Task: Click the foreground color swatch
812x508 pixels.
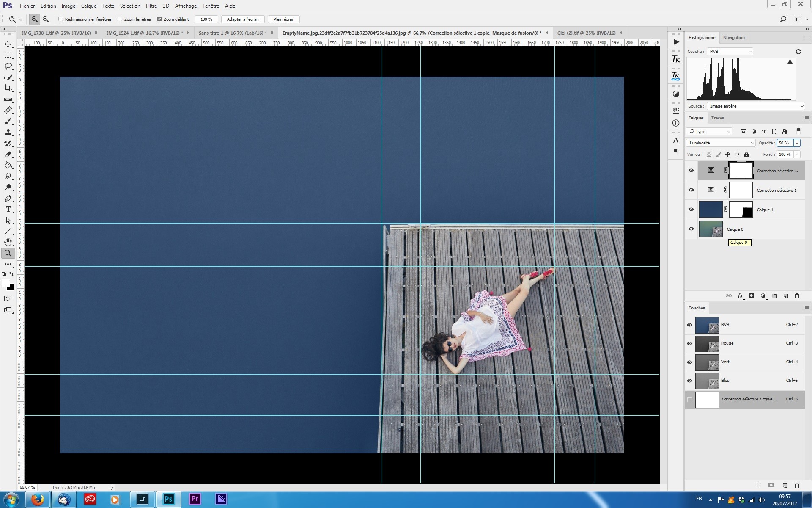Action: 5,283
